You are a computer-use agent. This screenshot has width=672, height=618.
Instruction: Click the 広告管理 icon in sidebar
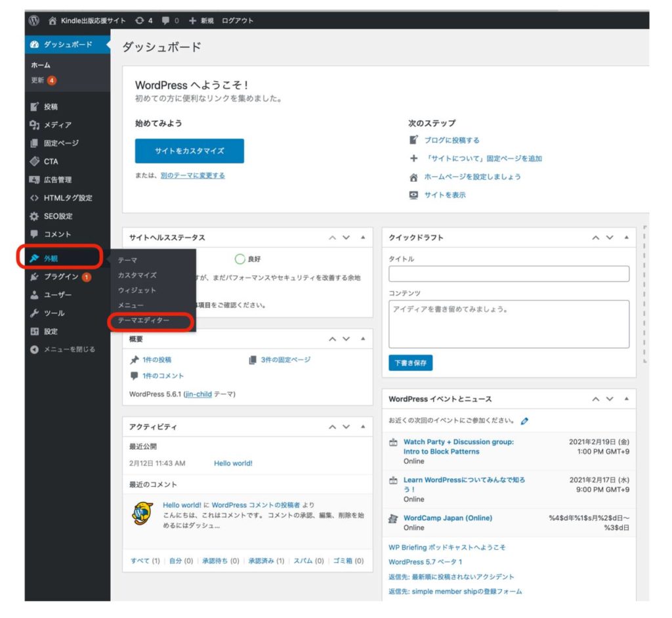tap(34, 179)
